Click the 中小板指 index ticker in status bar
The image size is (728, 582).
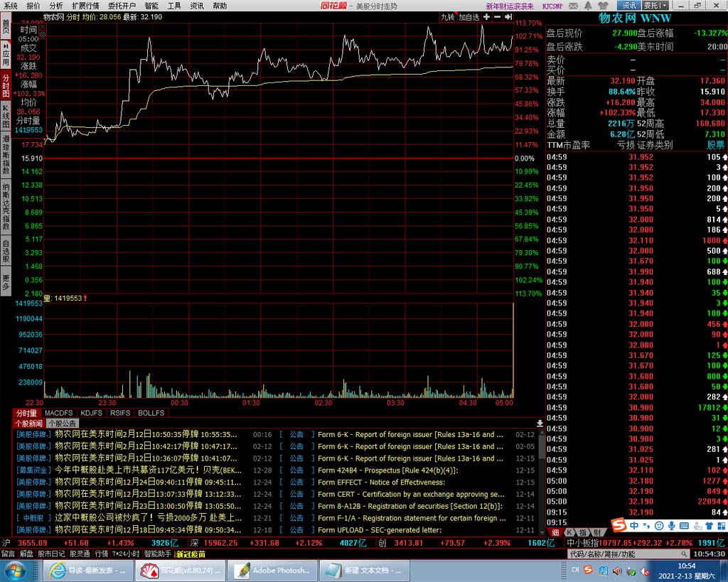pos(646,542)
